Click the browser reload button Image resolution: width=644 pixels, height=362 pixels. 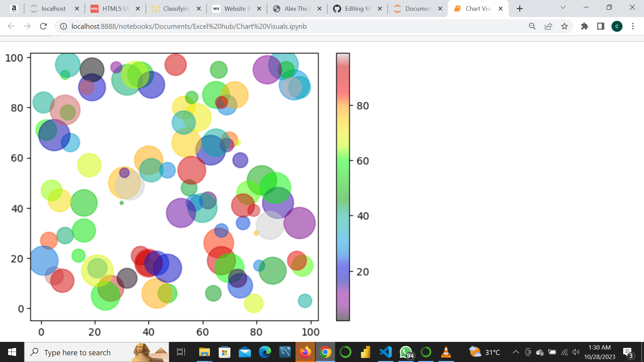coord(43,26)
